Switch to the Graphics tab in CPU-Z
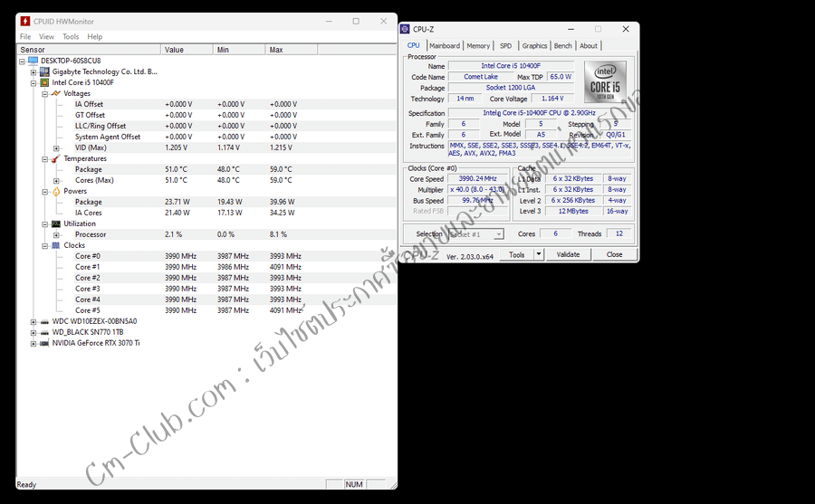The height and width of the screenshot is (504, 815). click(x=534, y=46)
